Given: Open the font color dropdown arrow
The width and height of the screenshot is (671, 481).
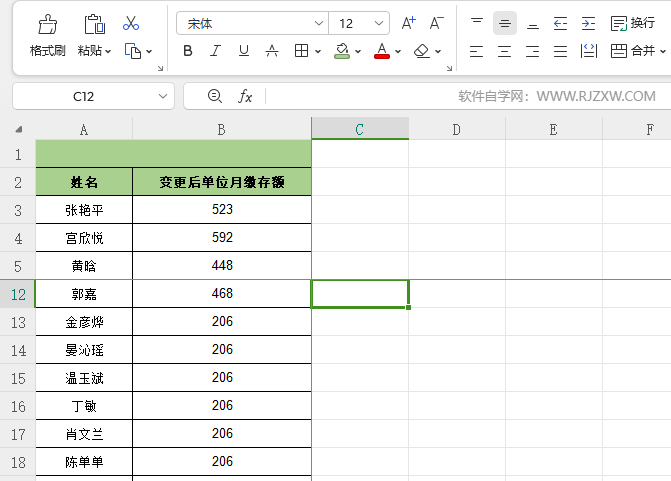Looking at the screenshot, I should [x=398, y=51].
